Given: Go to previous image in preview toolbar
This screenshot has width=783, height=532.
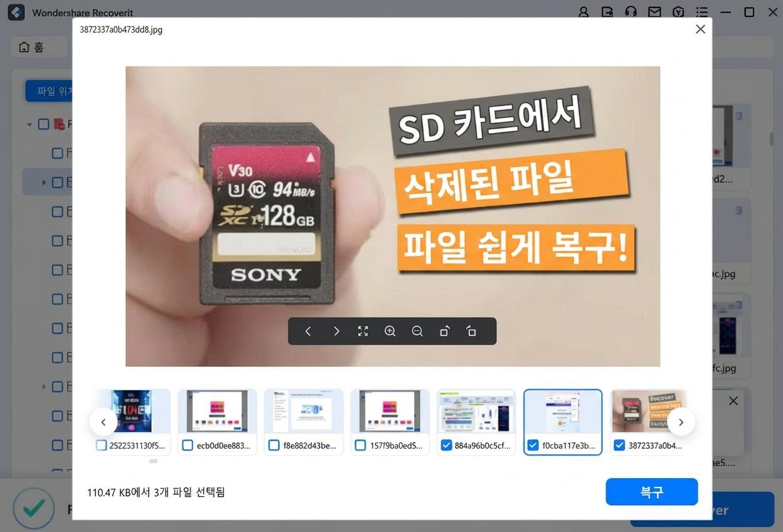Looking at the screenshot, I should click(308, 331).
